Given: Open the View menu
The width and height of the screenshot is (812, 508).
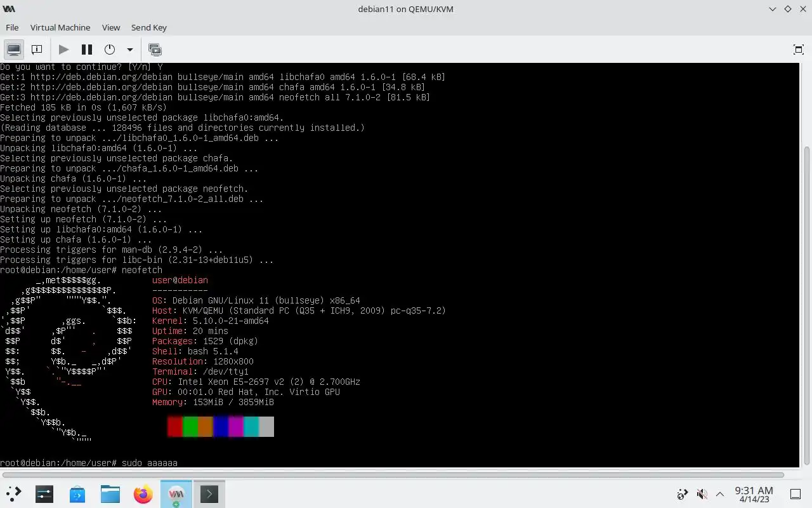Looking at the screenshot, I should pos(111,27).
